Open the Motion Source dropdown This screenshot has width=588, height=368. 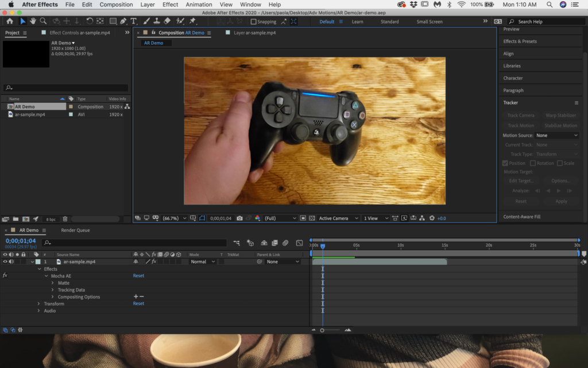coord(556,135)
